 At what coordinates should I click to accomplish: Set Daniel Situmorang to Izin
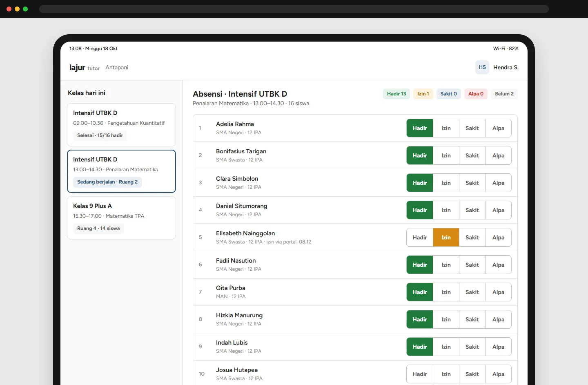[446, 210]
